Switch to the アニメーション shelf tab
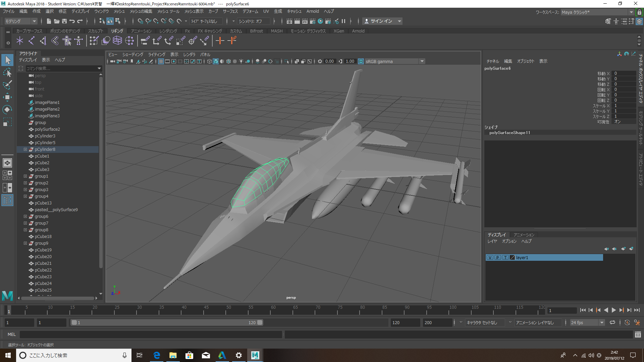This screenshot has width=644, height=362. [141, 31]
